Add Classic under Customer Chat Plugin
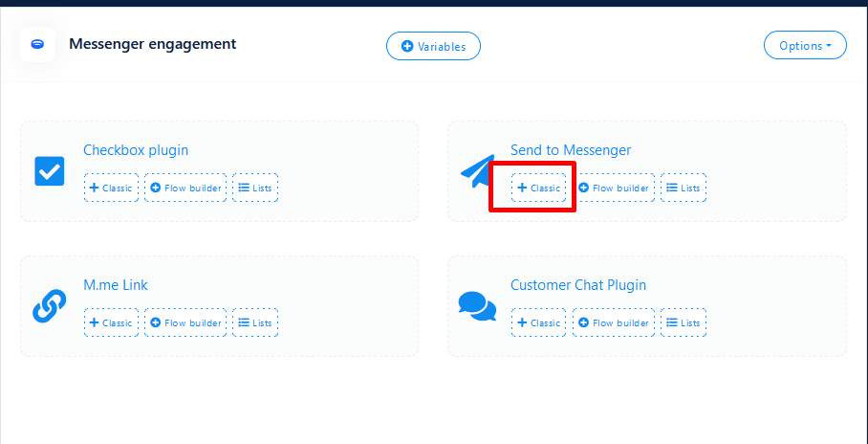 tap(538, 323)
